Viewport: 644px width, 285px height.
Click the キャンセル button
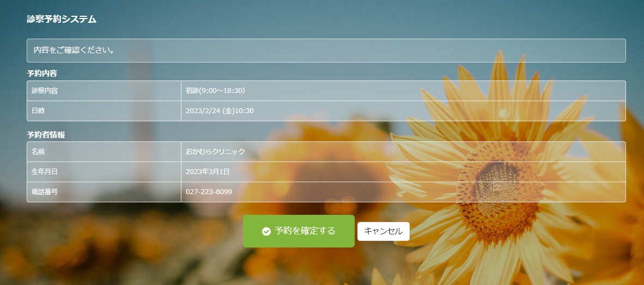[383, 231]
